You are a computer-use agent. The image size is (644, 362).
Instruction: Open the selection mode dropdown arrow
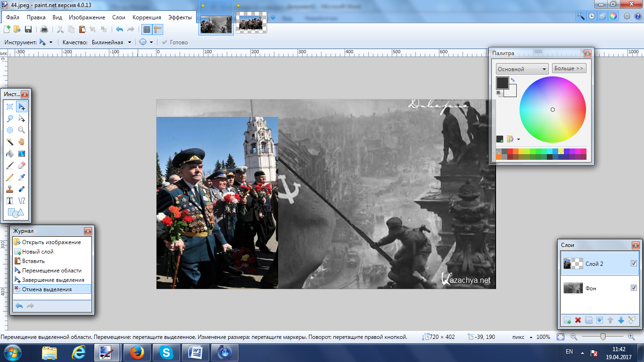coord(151,42)
